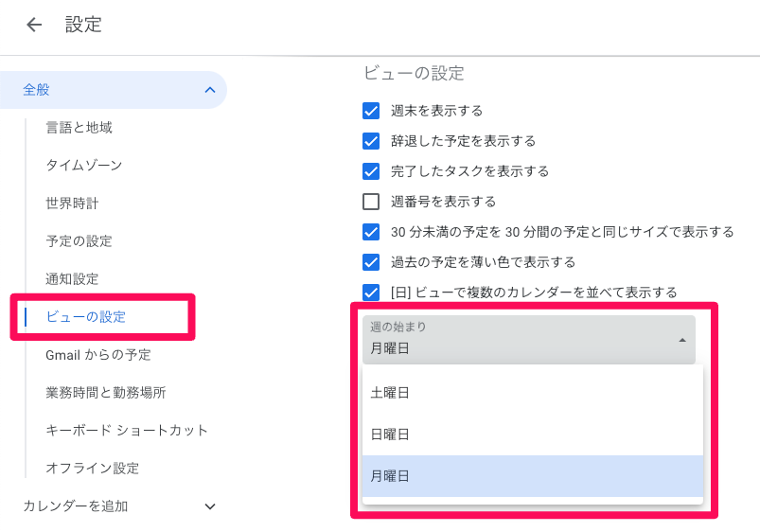Viewport: 760px width, 532px height.
Task: Open 通知設定 in the sidebar
Action: pos(72,279)
